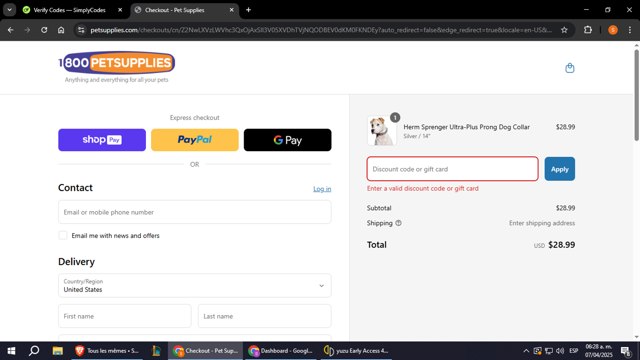Pay with Google Pay express button
640x360 pixels.
288,140
